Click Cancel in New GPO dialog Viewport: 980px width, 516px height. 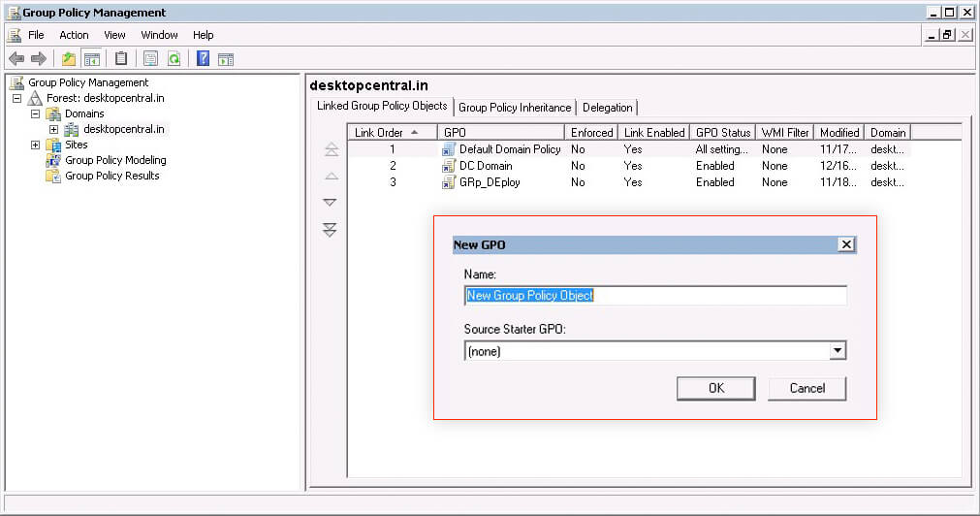(806, 388)
